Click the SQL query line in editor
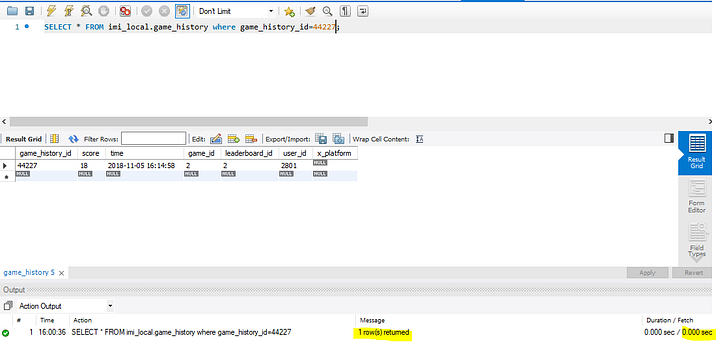The height and width of the screenshot is (361, 716). [192, 27]
